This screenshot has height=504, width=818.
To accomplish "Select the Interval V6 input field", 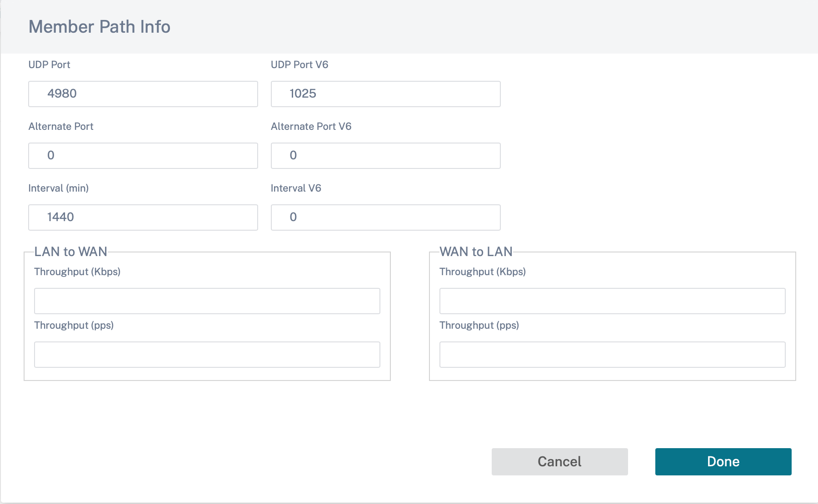I will tap(386, 217).
